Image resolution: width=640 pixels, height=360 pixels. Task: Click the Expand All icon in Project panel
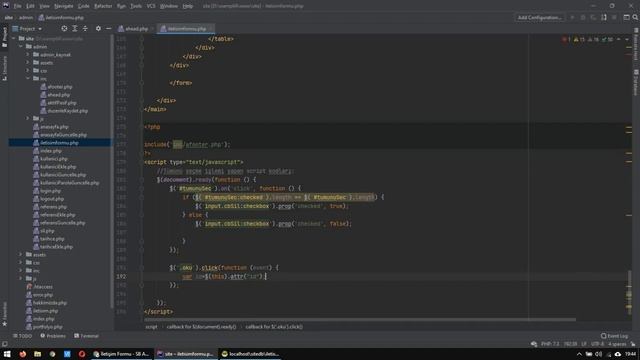tap(75, 29)
